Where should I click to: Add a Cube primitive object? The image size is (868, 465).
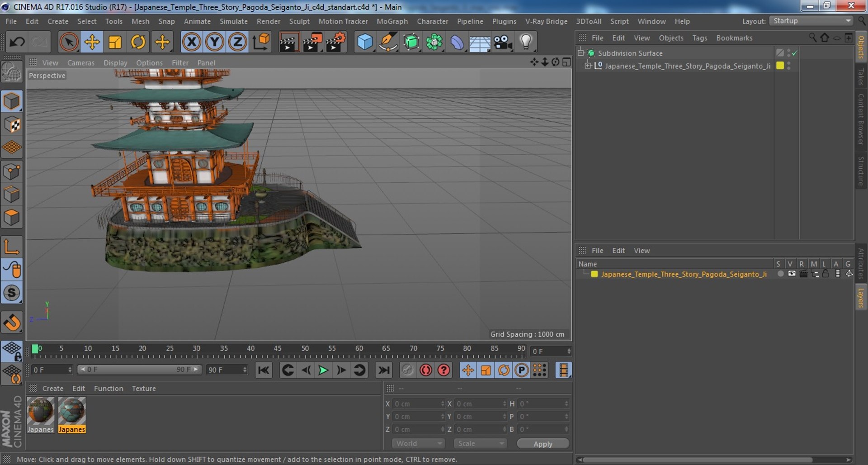[365, 42]
